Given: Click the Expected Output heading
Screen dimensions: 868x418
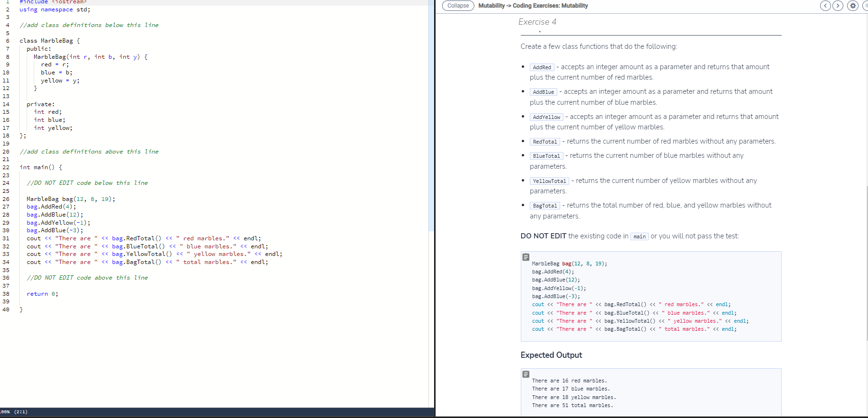Looking at the screenshot, I should 551,355.
